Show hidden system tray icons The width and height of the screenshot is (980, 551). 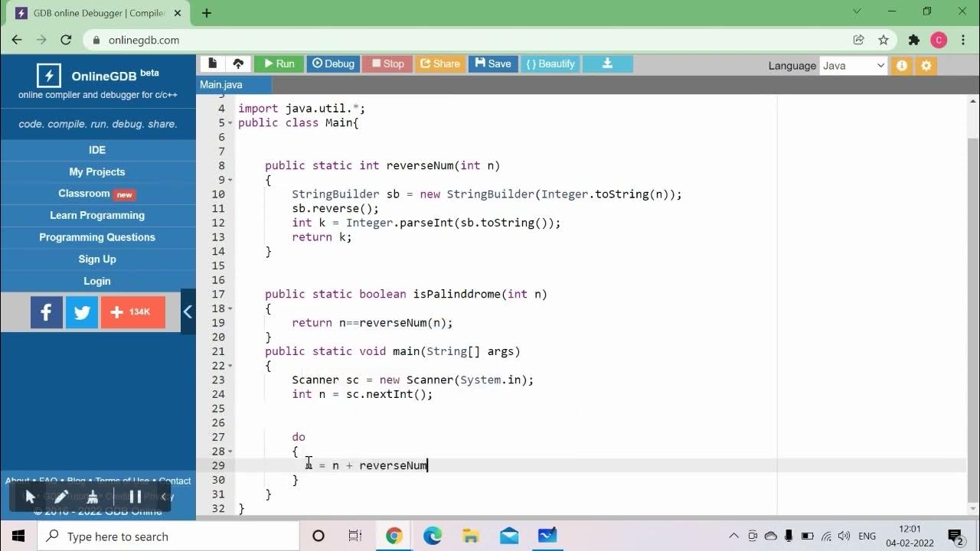click(733, 536)
